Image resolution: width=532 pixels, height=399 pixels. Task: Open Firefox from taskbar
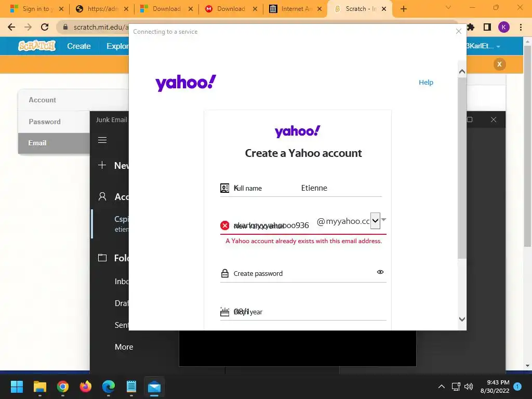[x=86, y=387]
